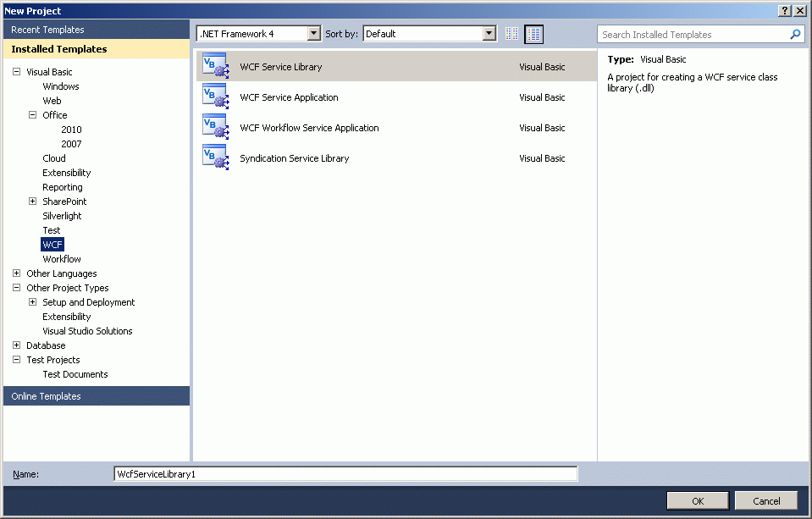Collapse the Office tree node
This screenshot has width=812, height=519.
[x=33, y=115]
